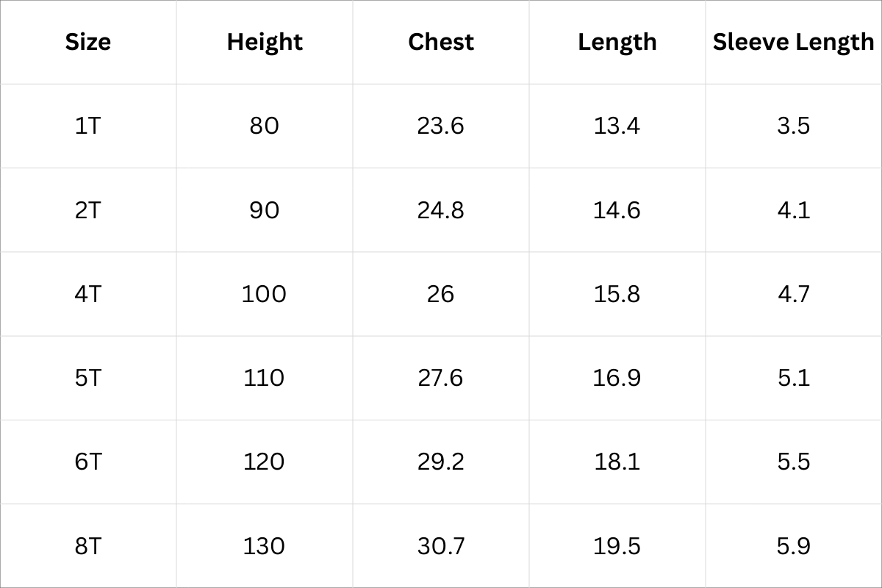Select the 8T size cell

[x=88, y=546]
